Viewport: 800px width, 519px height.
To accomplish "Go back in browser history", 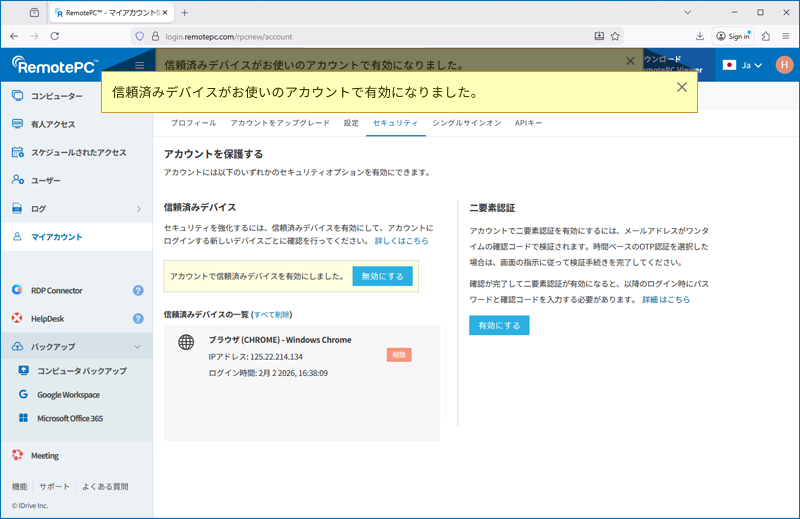I will coord(14,36).
